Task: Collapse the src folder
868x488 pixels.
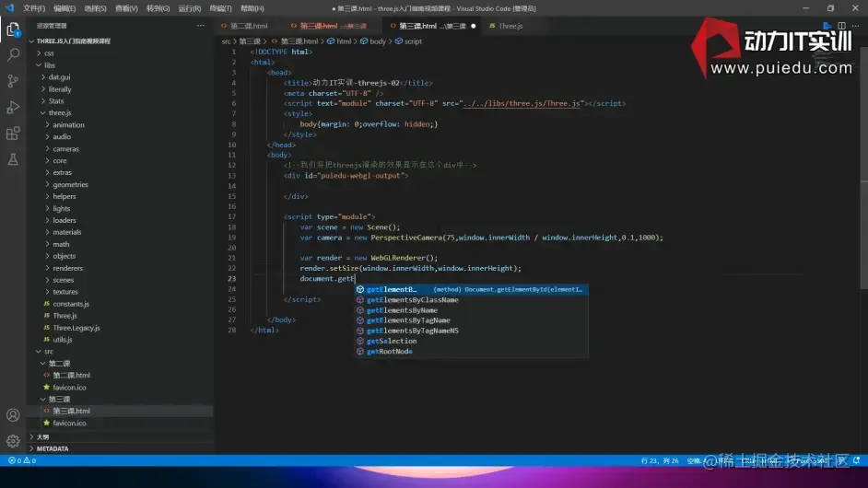Action: pos(48,352)
